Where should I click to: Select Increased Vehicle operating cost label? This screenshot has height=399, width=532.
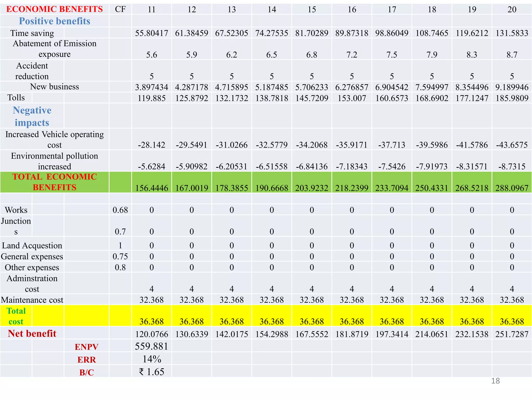(x=55, y=139)
